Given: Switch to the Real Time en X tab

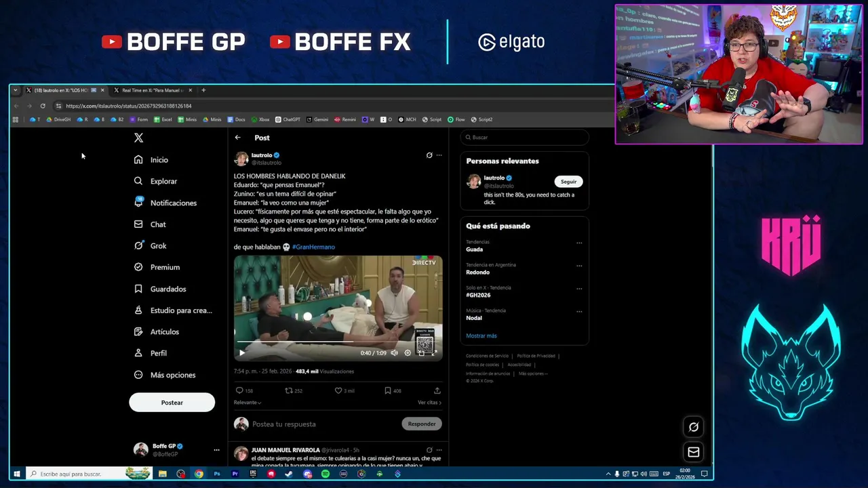Looking at the screenshot, I should tap(153, 90).
